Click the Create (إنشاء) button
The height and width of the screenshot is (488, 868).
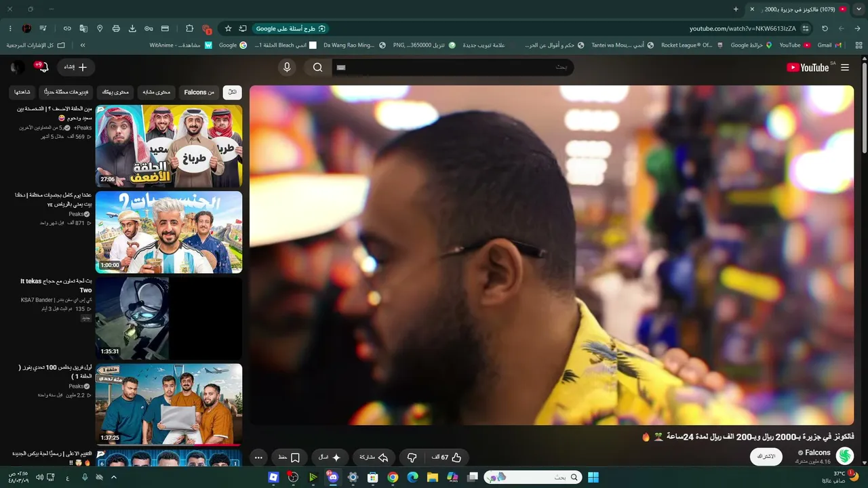[x=76, y=67]
